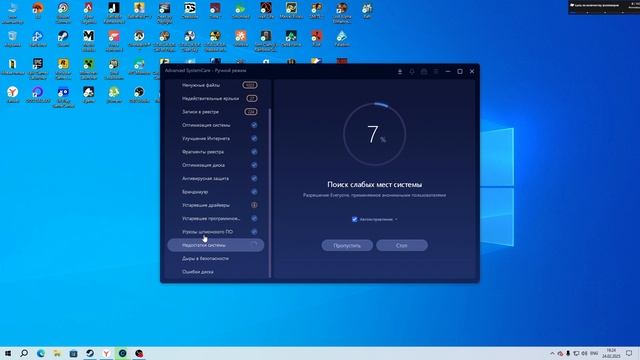Screen dimensions: 640x360
Task: Open the volume control in system tray
Action: tap(584, 353)
